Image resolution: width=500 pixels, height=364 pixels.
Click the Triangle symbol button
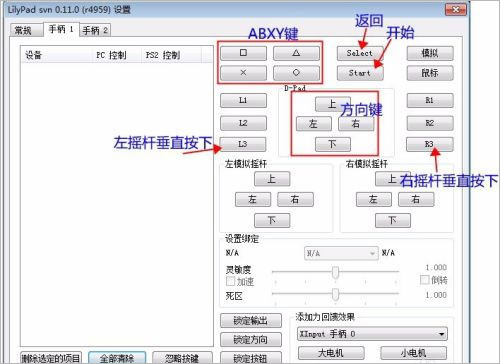296,53
